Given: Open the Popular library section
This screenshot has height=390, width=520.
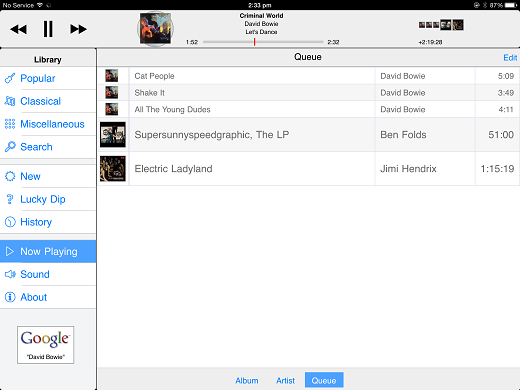Looking at the screenshot, I should point(48,78).
